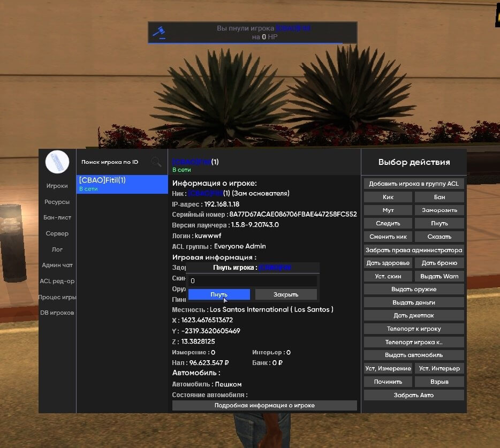Click Выдать оружие button
This screenshot has height=448, width=500.
point(414,289)
